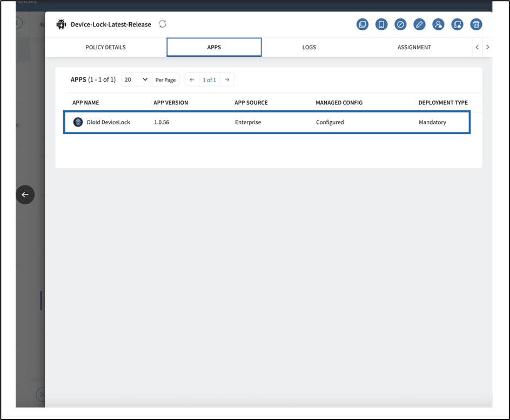This screenshot has height=420, width=510.
Task: Click the trash delete policy icon
Action: (476, 24)
